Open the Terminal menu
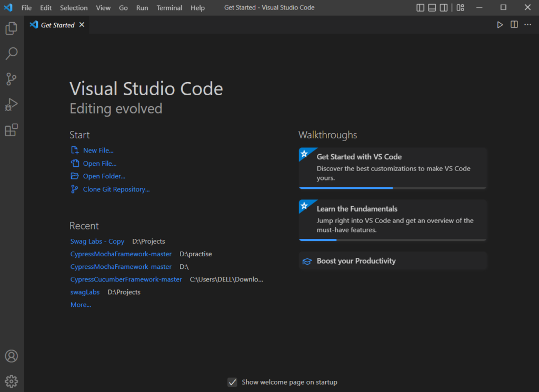539x392 pixels. tap(169, 7)
